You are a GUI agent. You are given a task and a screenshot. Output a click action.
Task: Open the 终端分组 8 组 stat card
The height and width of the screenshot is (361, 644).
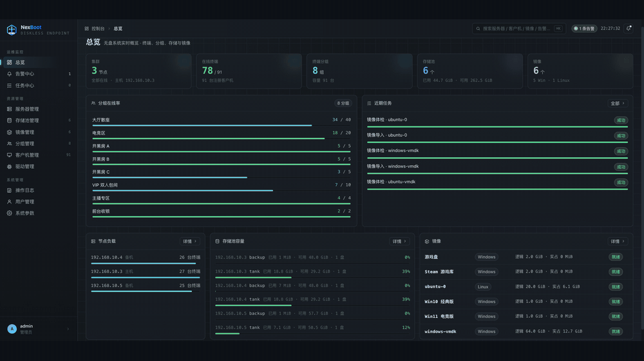point(359,71)
